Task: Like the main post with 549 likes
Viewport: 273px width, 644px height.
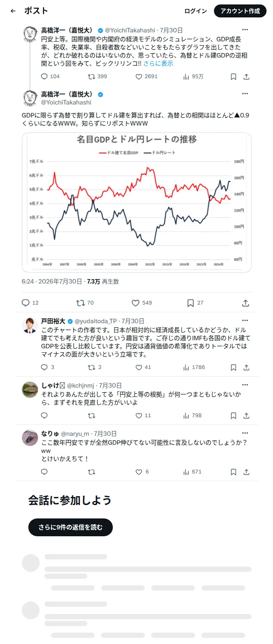Action: click(x=142, y=303)
